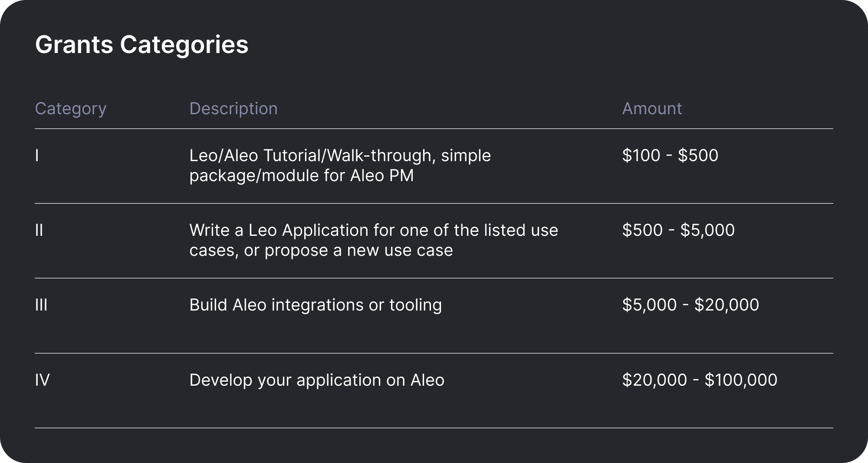Screen dimensions: 868x463
Task: Click "propose a new use case" phrase
Action: (x=358, y=251)
